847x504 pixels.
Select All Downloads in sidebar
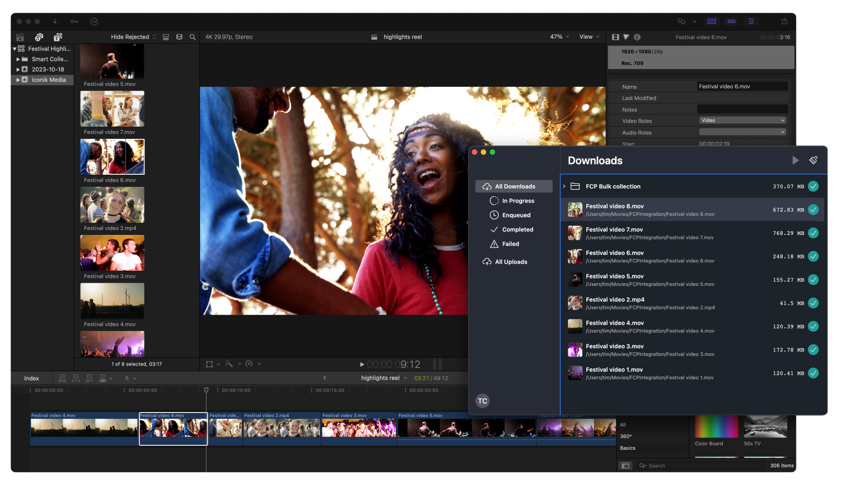tap(514, 186)
